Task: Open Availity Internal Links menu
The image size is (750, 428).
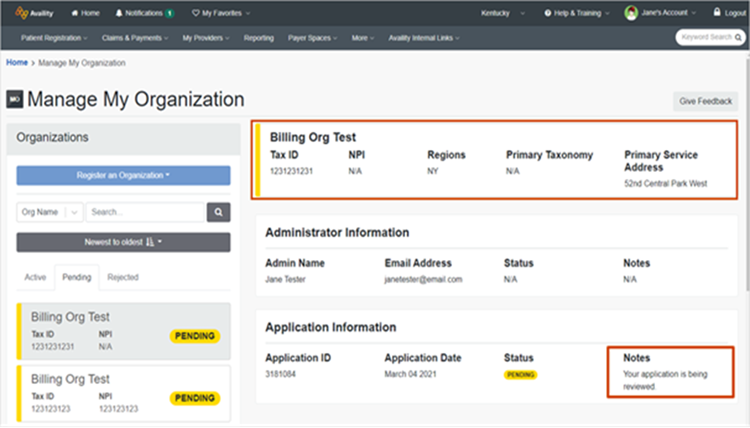Action: tap(424, 38)
